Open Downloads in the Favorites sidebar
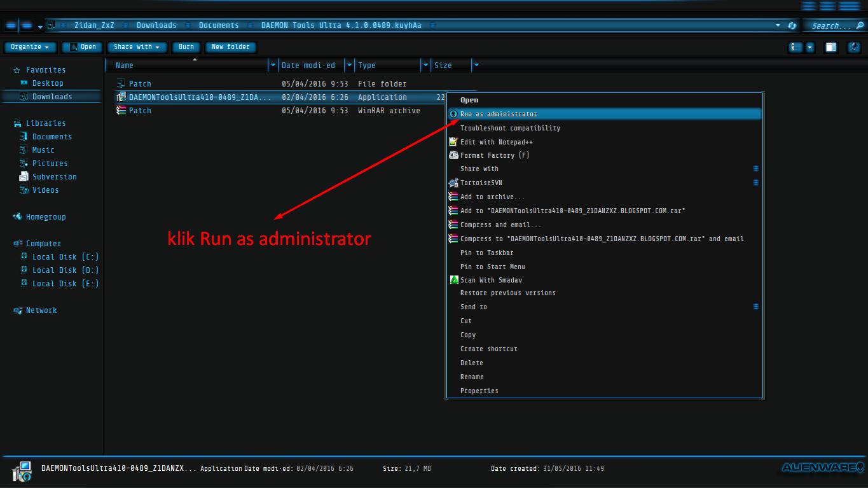The image size is (868, 488). (x=52, y=97)
